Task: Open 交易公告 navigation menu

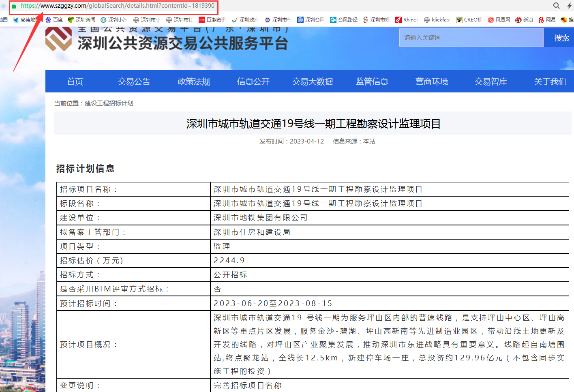Action: pos(134,81)
